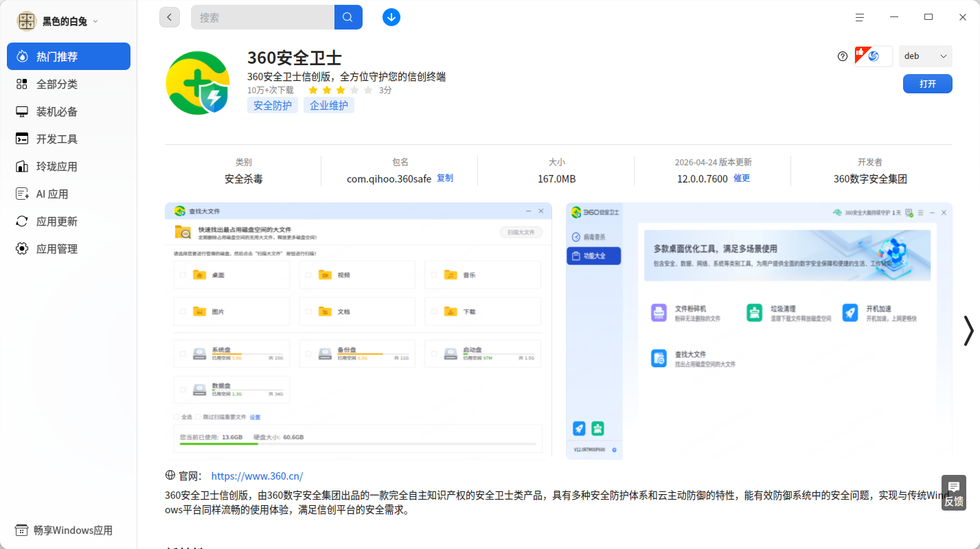This screenshot has width=980, height=549.
Task: Open 开发工具 section
Action: (69, 139)
